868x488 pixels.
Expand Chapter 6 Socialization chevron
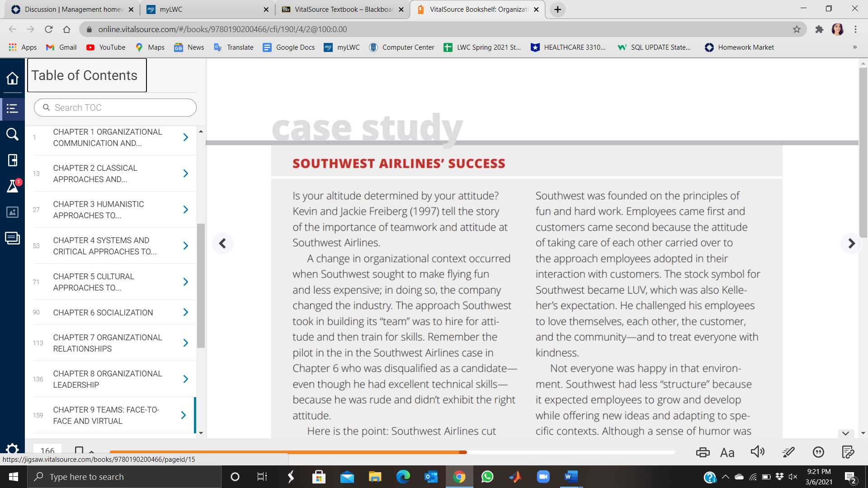[x=185, y=312]
